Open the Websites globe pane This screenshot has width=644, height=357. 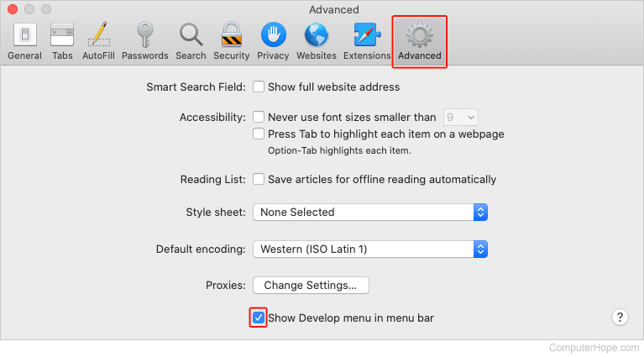point(317,40)
